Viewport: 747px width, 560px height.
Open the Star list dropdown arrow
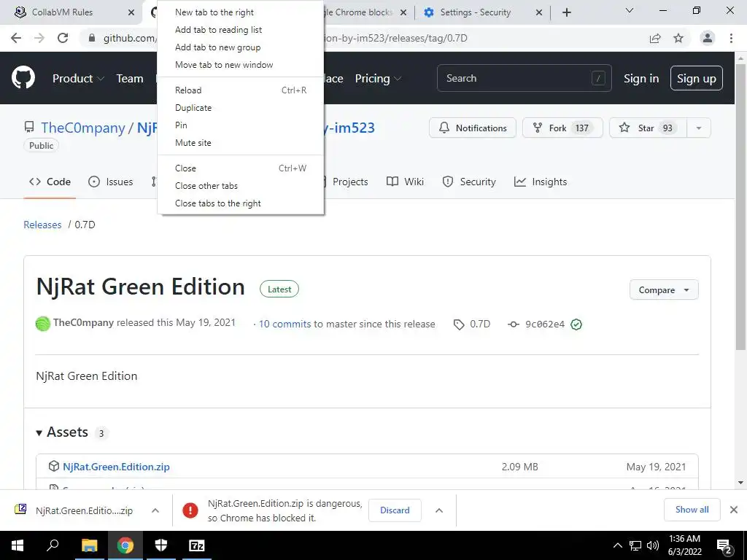click(x=698, y=128)
